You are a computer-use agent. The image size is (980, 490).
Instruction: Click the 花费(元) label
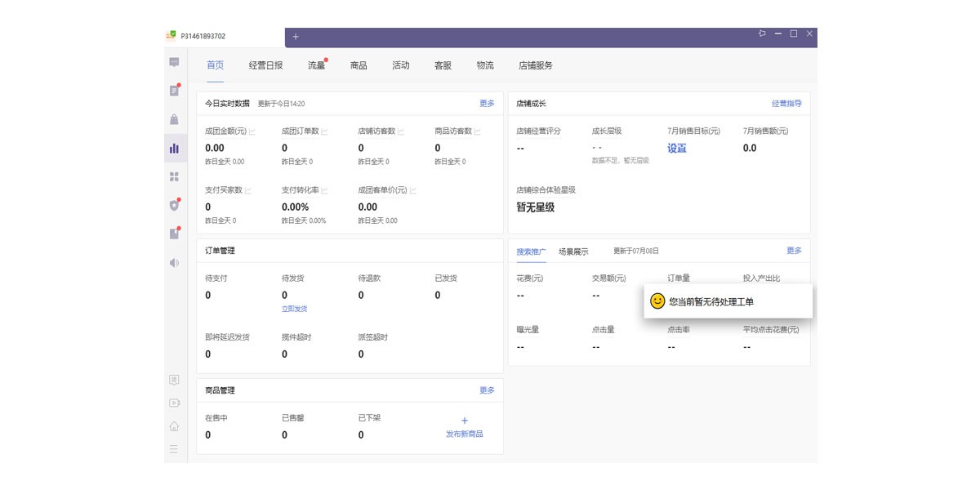tap(530, 278)
